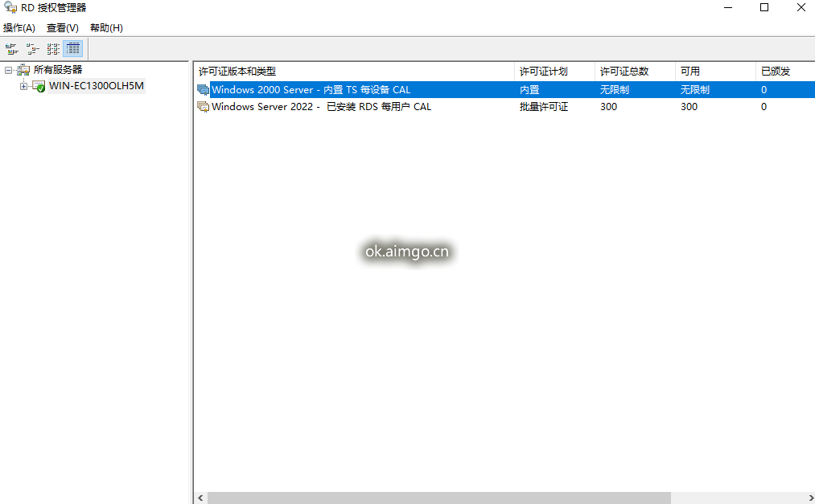The height and width of the screenshot is (504, 815).
Task: Click issued count 0 for Server 2022 row
Action: pyautogui.click(x=764, y=107)
